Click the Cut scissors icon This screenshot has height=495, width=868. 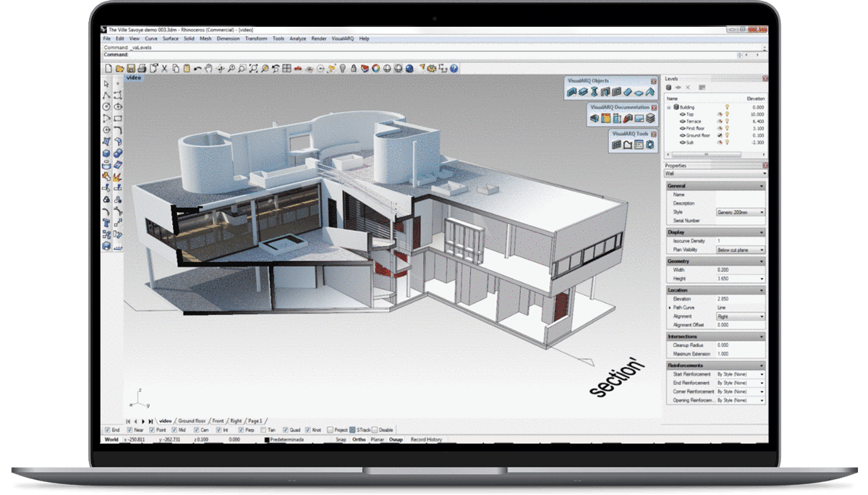(165, 69)
